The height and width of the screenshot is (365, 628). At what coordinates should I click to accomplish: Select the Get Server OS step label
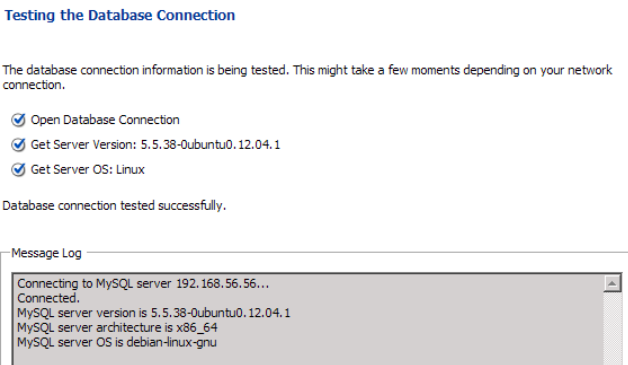(88, 169)
